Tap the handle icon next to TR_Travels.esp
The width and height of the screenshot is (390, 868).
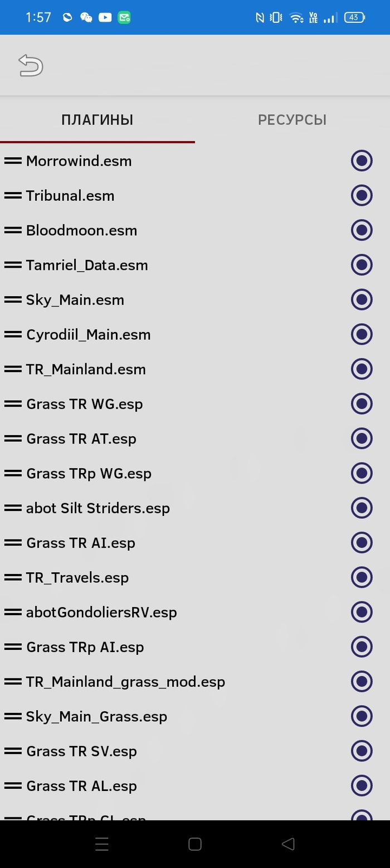coord(13,577)
